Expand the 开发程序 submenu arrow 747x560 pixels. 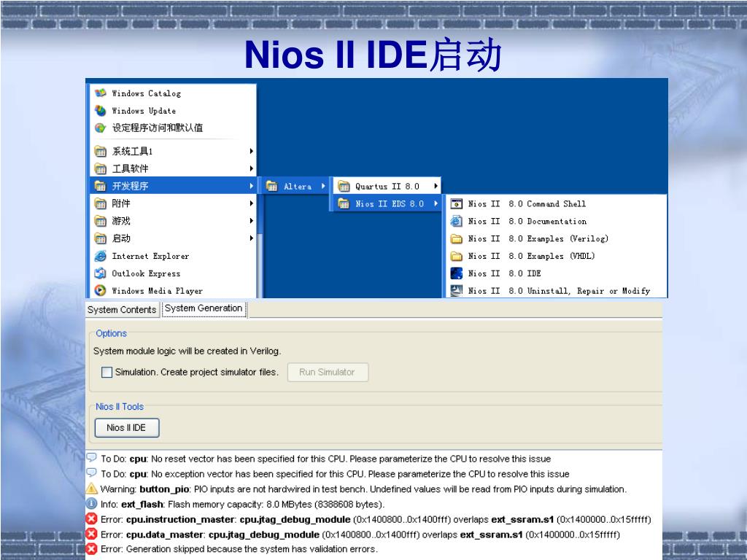coord(251,186)
